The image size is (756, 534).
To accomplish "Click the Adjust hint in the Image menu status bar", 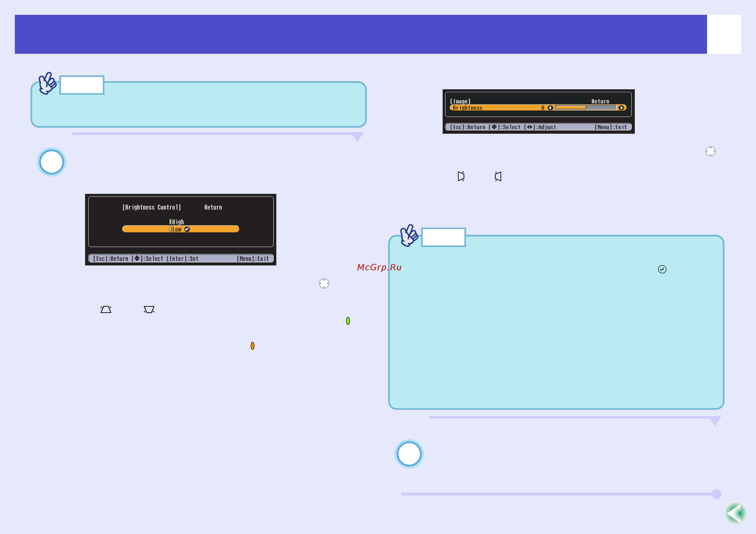I will click(540, 127).
